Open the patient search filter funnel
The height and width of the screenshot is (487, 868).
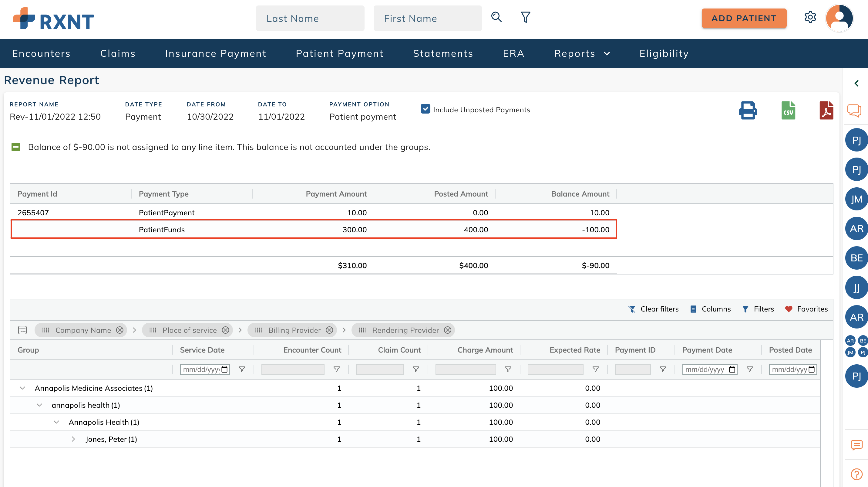[525, 17]
